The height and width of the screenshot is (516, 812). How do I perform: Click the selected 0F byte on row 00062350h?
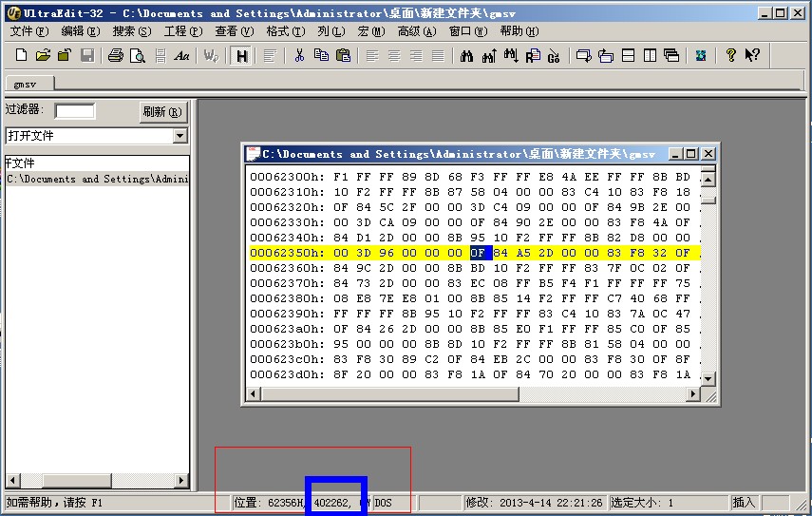coord(478,253)
